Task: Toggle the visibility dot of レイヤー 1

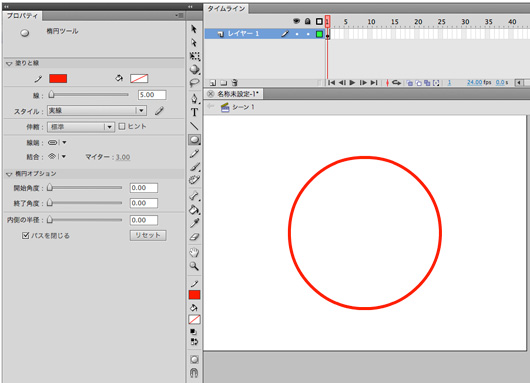Action: [297, 34]
